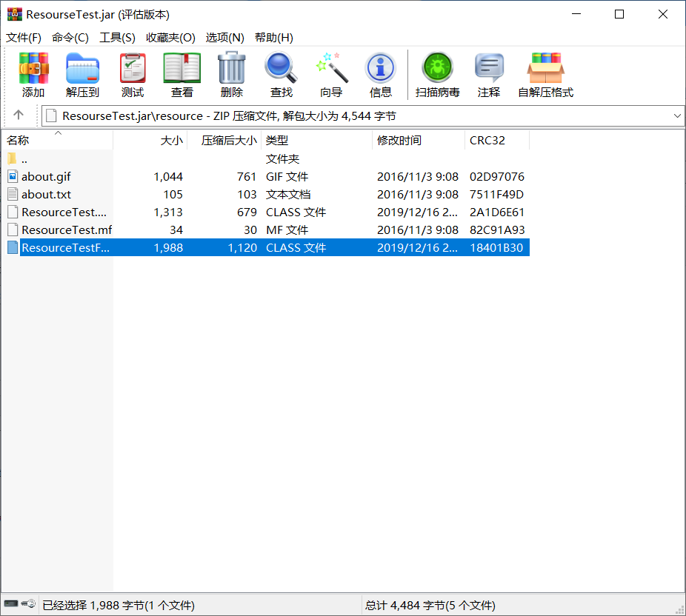Open the 查看 (View) tool icon
The image size is (686, 616).
point(180,73)
